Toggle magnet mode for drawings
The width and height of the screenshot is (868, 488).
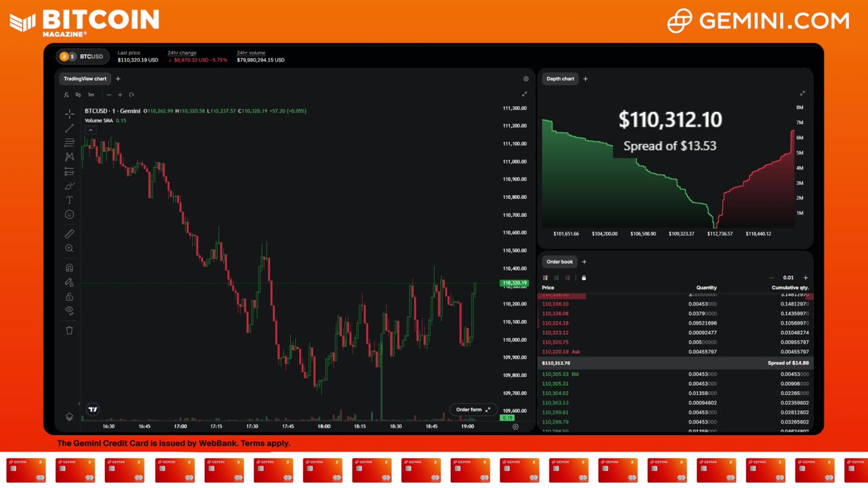pos(69,268)
